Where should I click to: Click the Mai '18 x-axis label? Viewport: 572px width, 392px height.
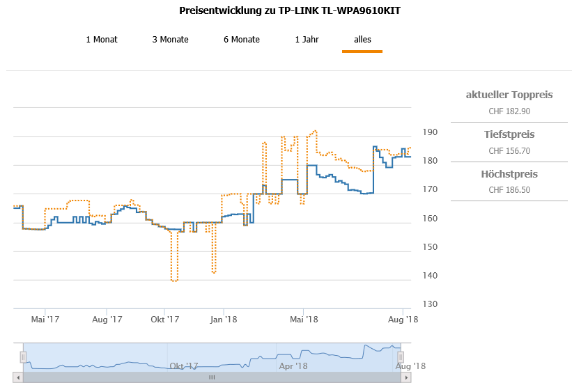coord(304,320)
